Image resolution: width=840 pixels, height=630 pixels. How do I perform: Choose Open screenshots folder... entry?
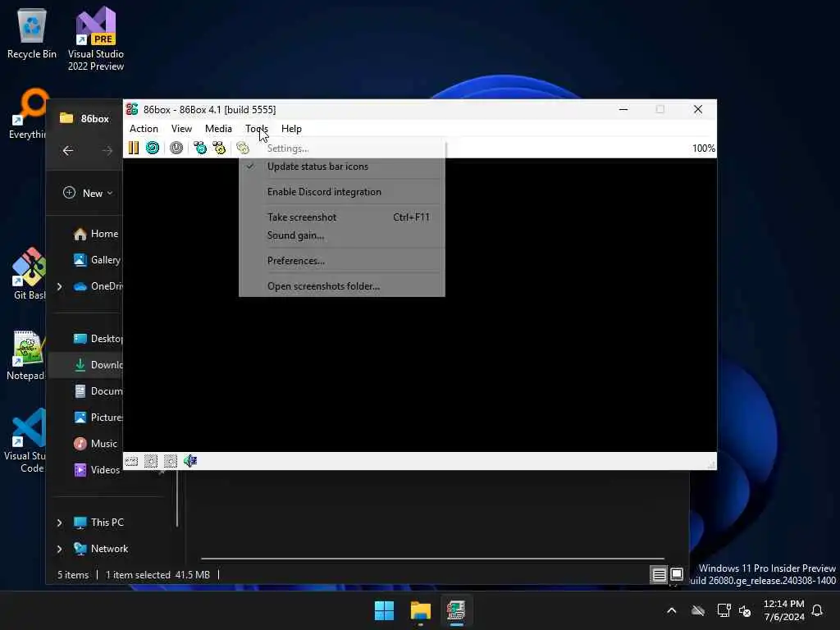[342, 286]
